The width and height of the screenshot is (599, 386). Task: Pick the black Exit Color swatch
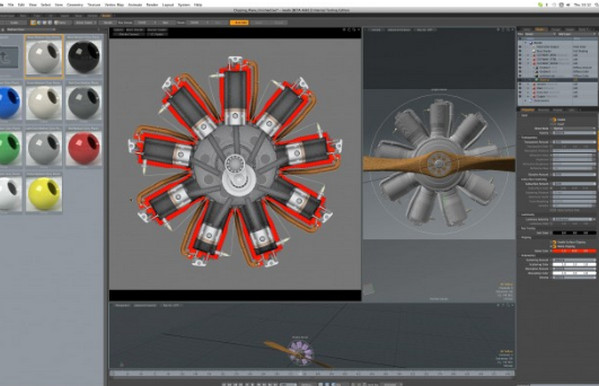pyautogui.click(x=574, y=233)
